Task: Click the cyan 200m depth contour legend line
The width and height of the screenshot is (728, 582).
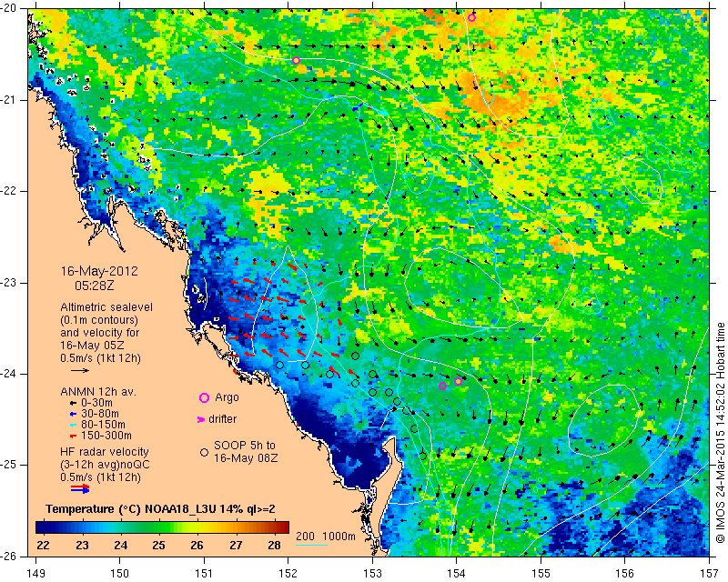Action: pyautogui.click(x=311, y=545)
